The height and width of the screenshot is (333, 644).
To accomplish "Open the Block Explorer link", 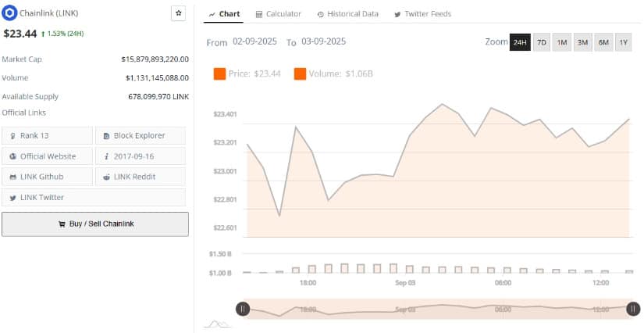I will click(x=141, y=136).
